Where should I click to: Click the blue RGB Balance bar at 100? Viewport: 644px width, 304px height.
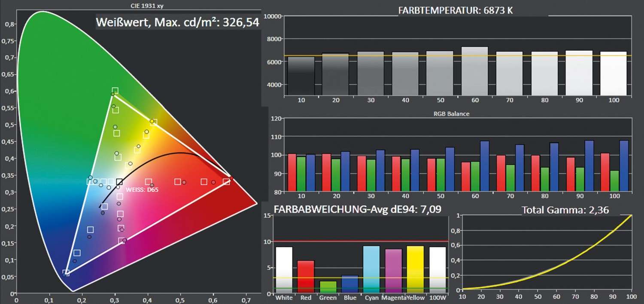coord(624,166)
